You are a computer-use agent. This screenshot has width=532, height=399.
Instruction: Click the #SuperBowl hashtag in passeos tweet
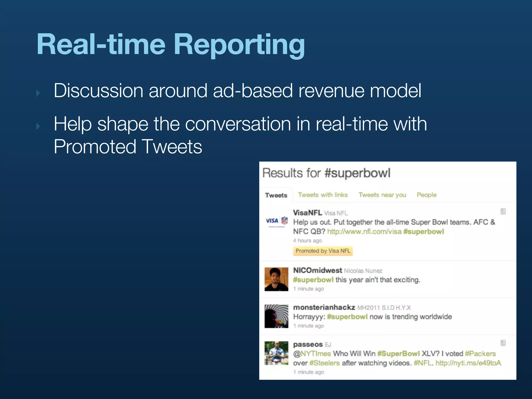(x=398, y=354)
